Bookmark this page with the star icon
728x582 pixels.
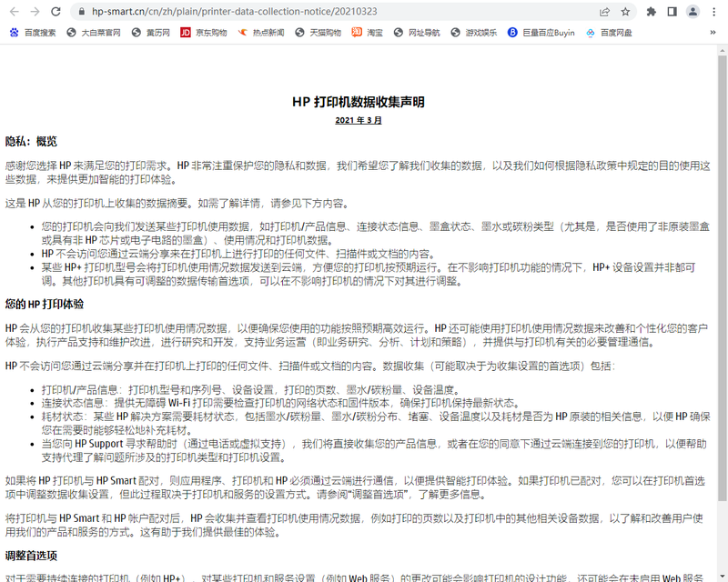tap(625, 12)
